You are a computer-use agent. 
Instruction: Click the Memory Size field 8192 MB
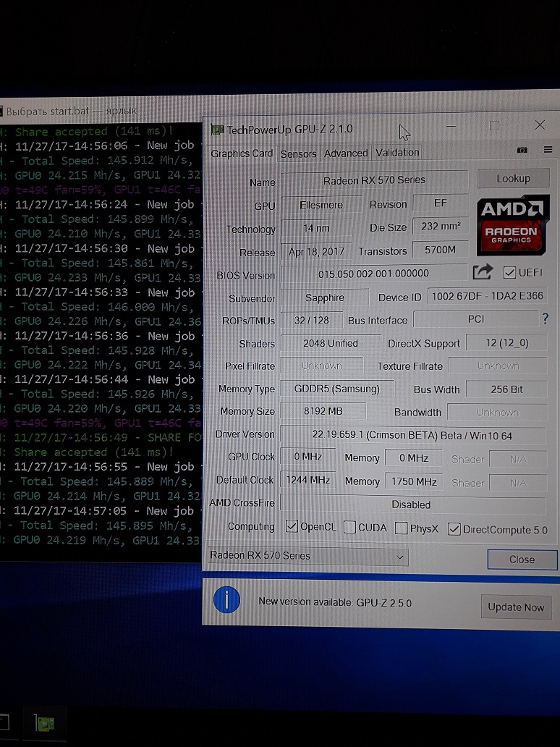[323, 410]
